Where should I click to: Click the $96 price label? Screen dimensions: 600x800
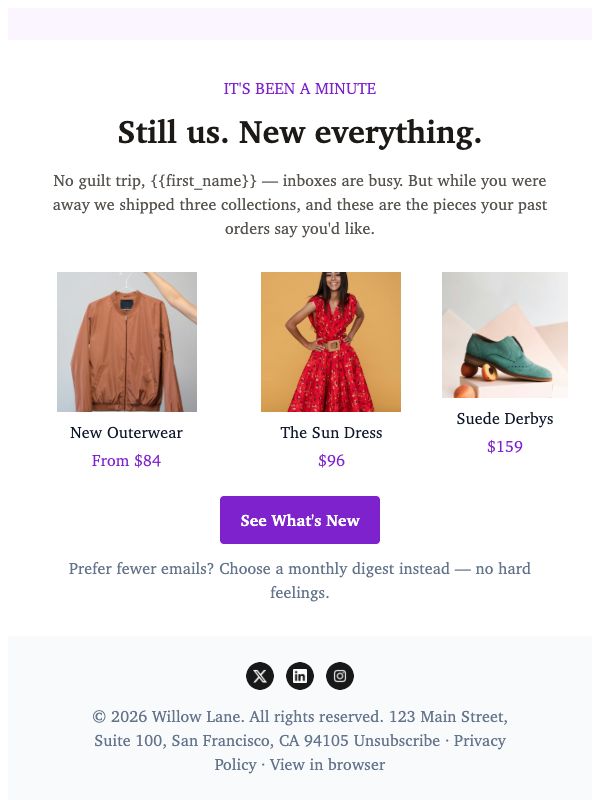(331, 461)
